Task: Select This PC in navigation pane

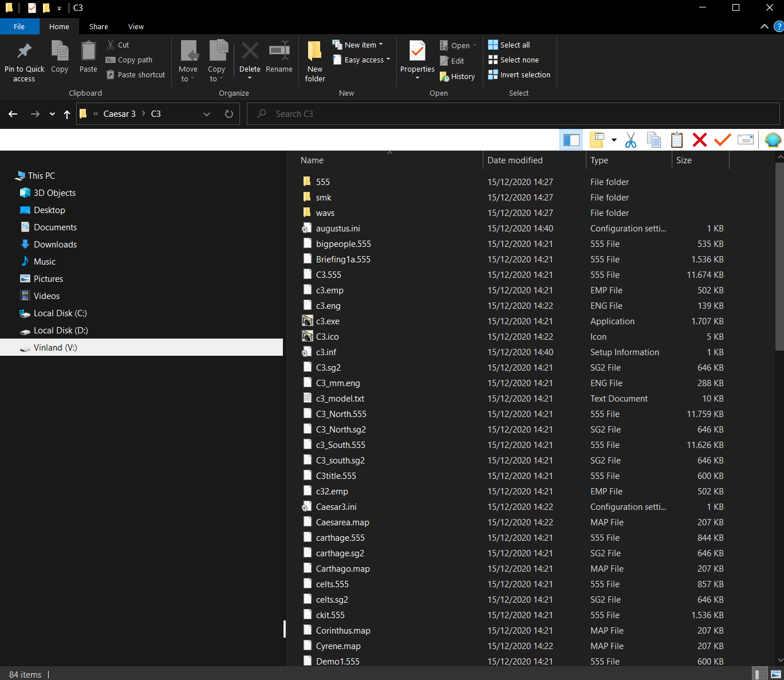Action: (41, 175)
